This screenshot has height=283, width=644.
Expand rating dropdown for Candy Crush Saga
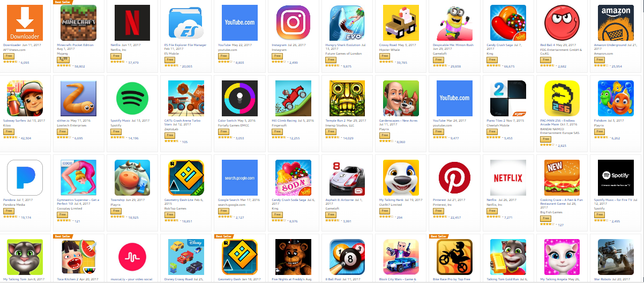[x=501, y=66]
